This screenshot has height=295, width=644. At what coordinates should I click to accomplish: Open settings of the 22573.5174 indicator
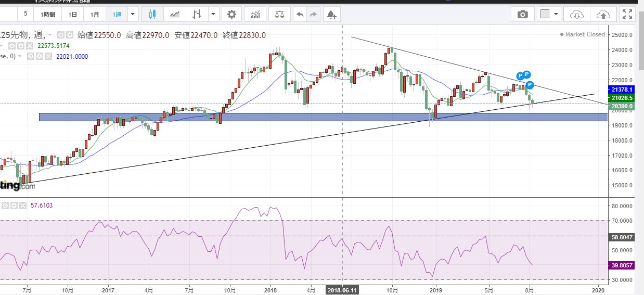click(21, 46)
